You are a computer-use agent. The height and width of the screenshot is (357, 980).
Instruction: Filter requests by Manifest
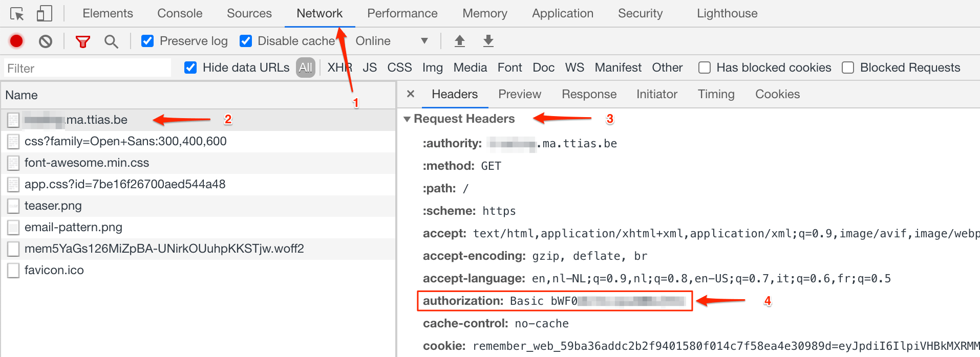[x=618, y=68]
